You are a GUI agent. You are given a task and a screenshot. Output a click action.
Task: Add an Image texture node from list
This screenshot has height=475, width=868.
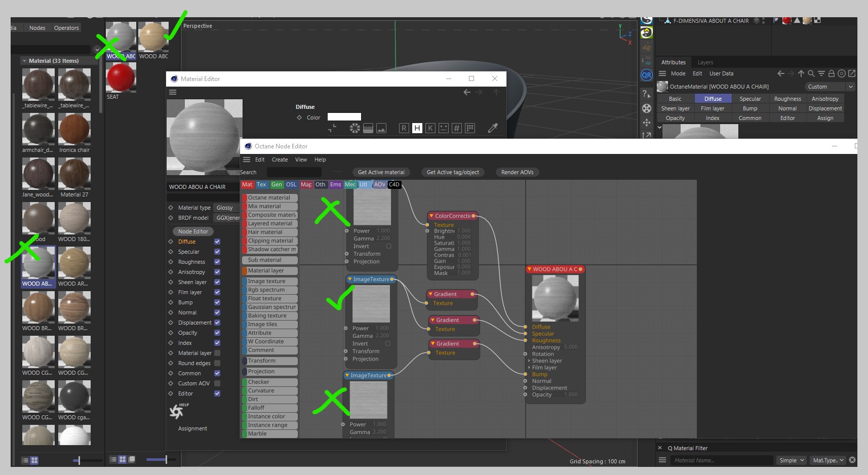point(270,281)
